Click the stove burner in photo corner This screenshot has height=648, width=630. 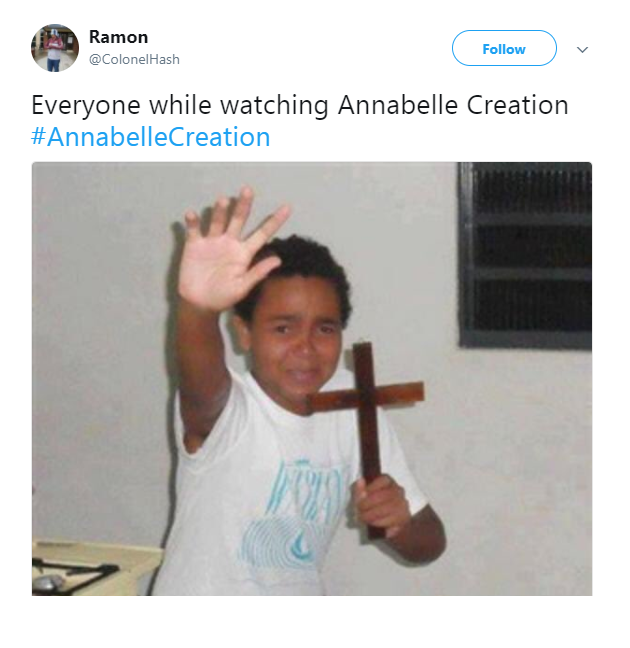72,574
